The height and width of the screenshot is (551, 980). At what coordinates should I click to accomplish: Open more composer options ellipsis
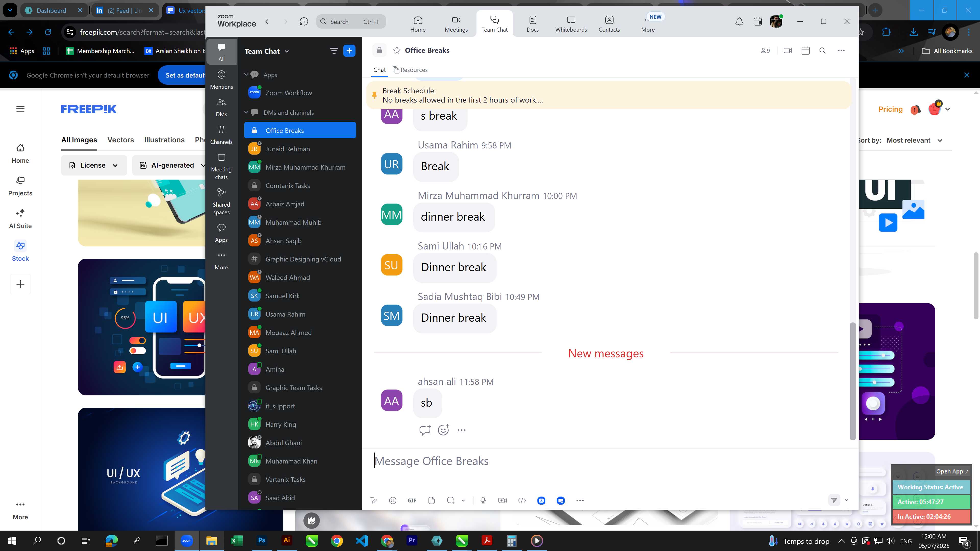tap(580, 500)
